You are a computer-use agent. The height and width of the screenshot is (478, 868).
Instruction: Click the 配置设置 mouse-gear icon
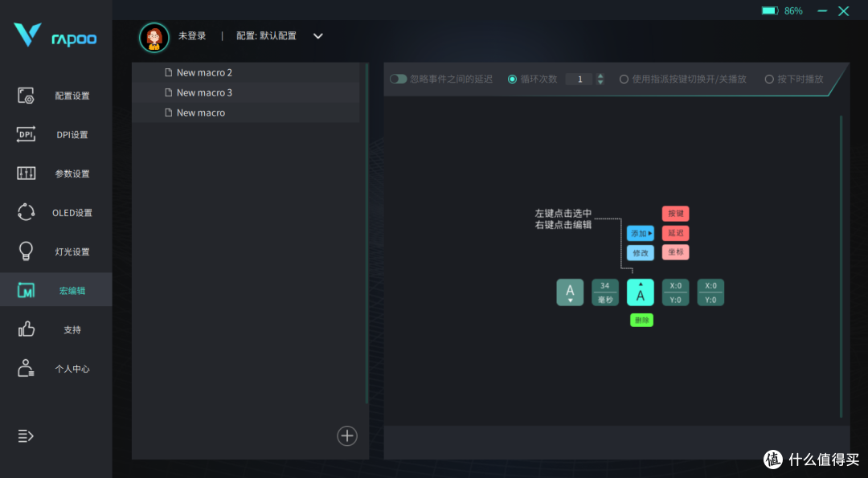pos(26,96)
